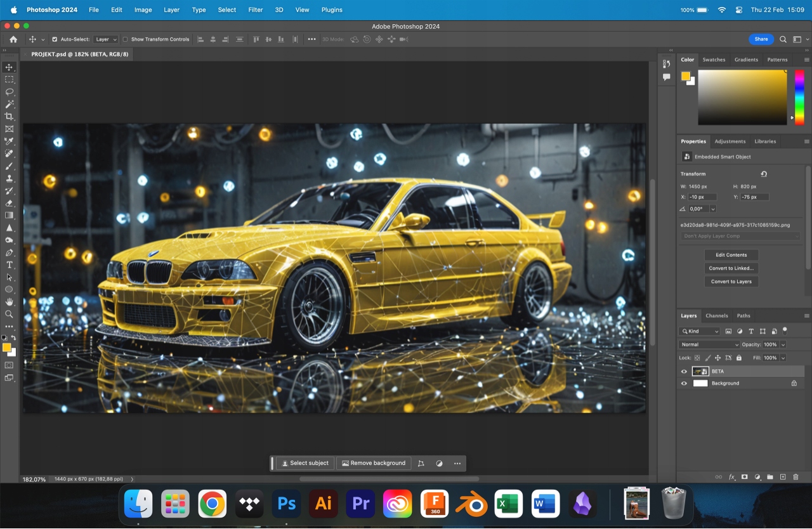
Task: Switch to the Channels tab
Action: click(x=716, y=315)
